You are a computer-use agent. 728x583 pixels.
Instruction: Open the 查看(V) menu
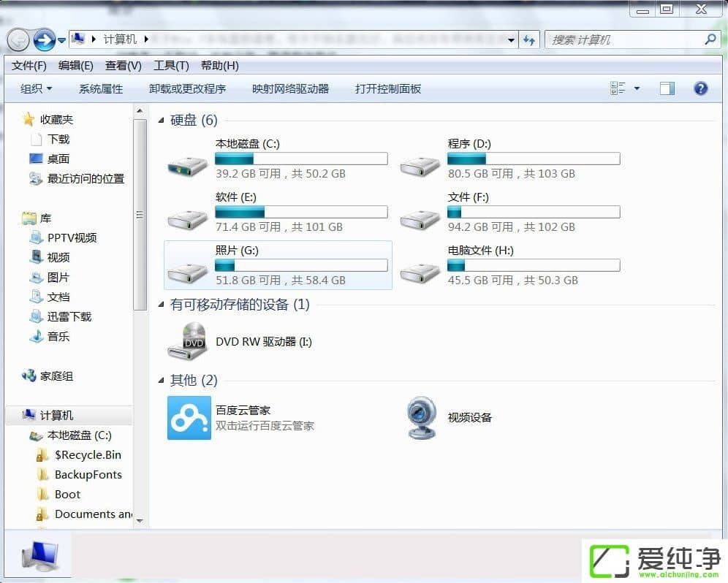click(123, 66)
